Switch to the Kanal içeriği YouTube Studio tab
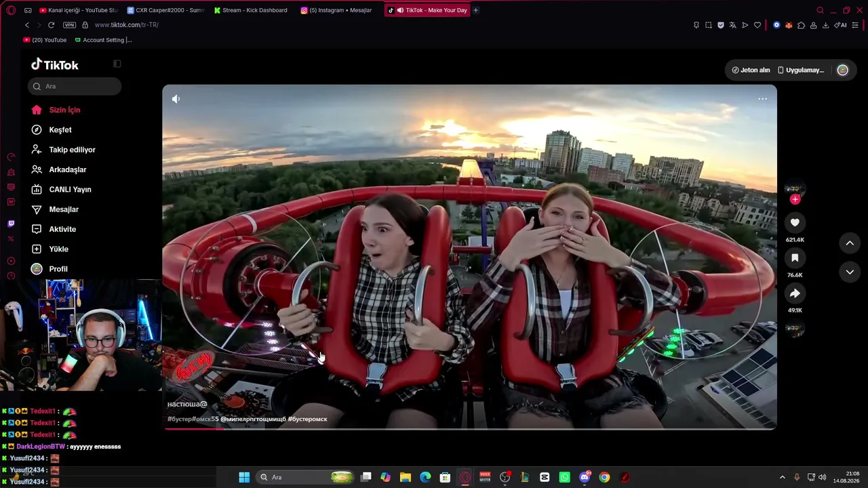868x488 pixels. (x=78, y=10)
